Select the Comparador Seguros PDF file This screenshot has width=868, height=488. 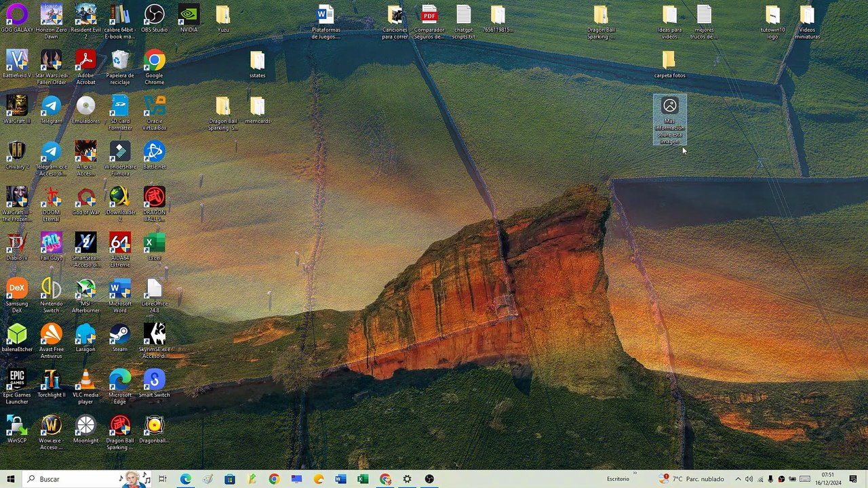click(x=429, y=22)
